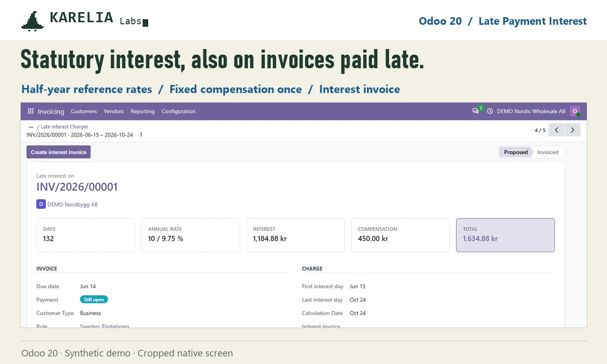
Task: Click Create interest invoice button
Action: 59,152
